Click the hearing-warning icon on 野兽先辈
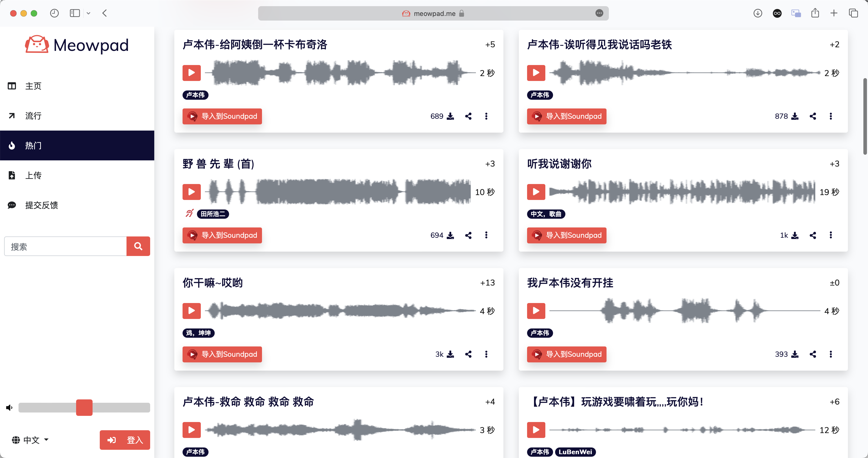Image resolution: width=868 pixels, height=458 pixels. (x=189, y=213)
